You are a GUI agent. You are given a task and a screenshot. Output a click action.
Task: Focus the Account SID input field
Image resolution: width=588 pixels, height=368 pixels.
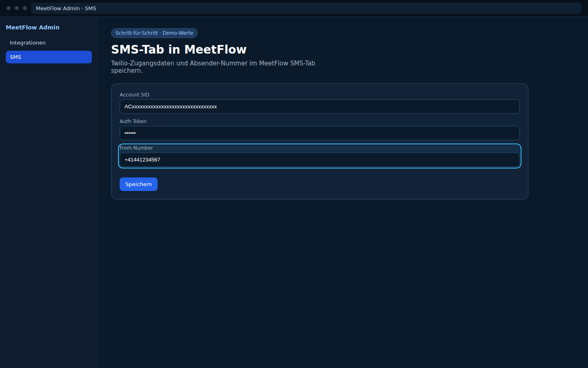click(x=319, y=107)
